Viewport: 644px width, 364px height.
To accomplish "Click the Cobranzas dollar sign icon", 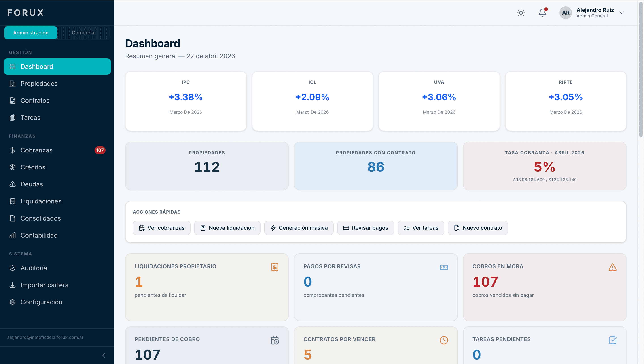I will (x=13, y=150).
